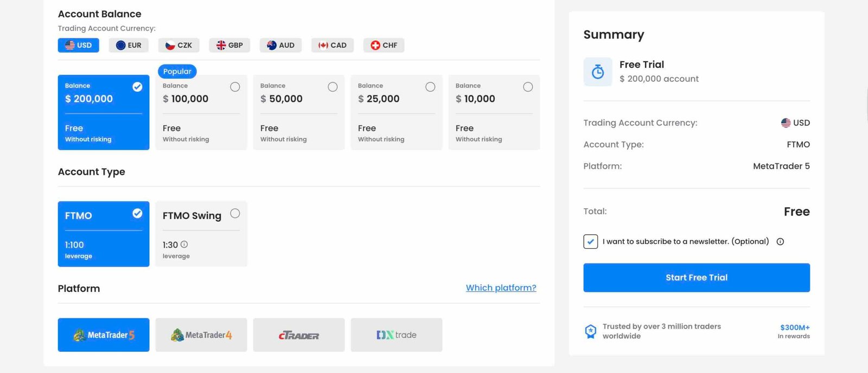Viewport: 868px width, 373px height.
Task: Select the $25,000 balance card
Action: (396, 112)
